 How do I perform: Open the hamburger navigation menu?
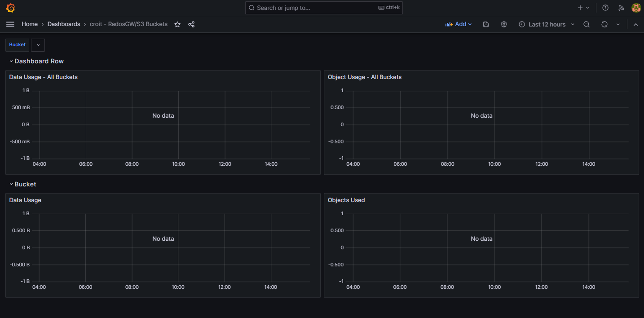coord(10,24)
